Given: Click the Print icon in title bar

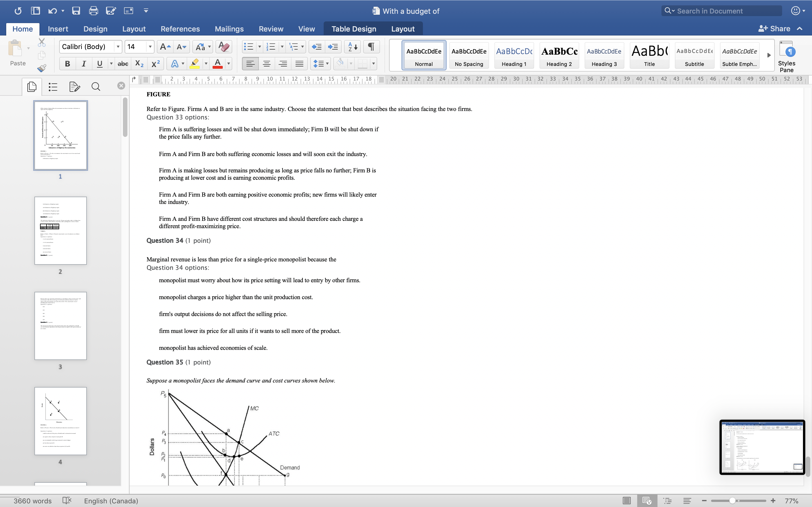Looking at the screenshot, I should pos(93,11).
